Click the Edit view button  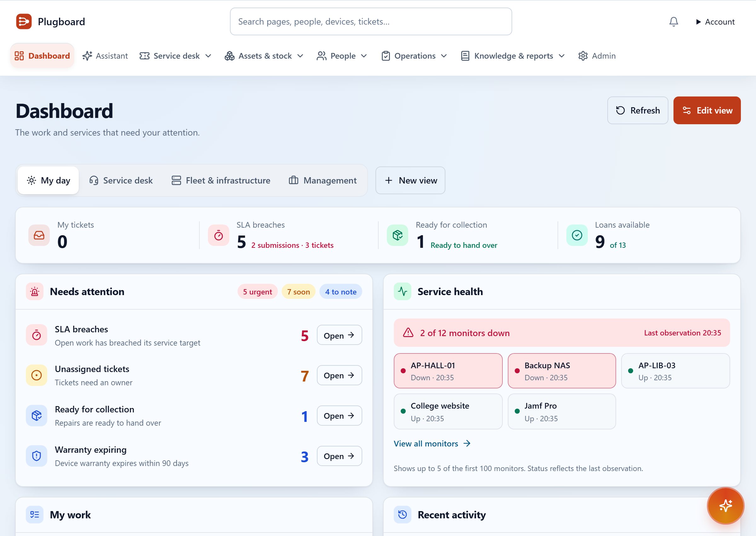(x=707, y=110)
